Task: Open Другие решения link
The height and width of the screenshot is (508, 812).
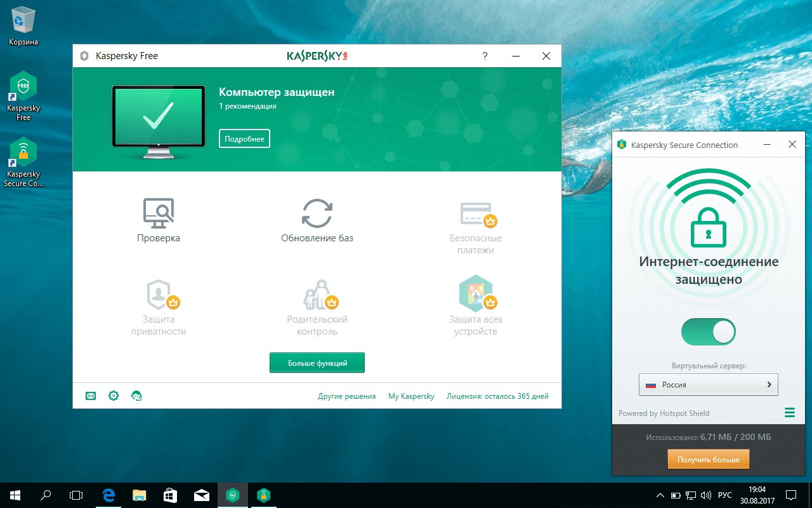Action: coord(346,396)
